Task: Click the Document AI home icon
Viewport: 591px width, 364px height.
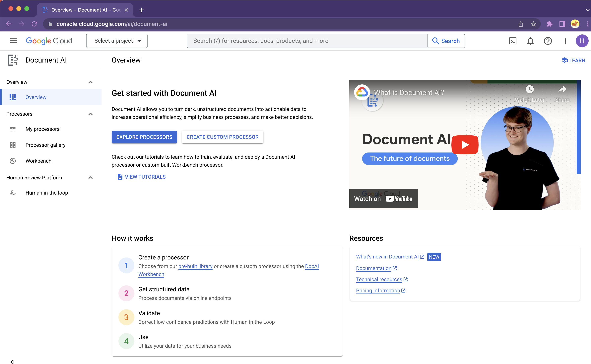Action: tap(13, 60)
